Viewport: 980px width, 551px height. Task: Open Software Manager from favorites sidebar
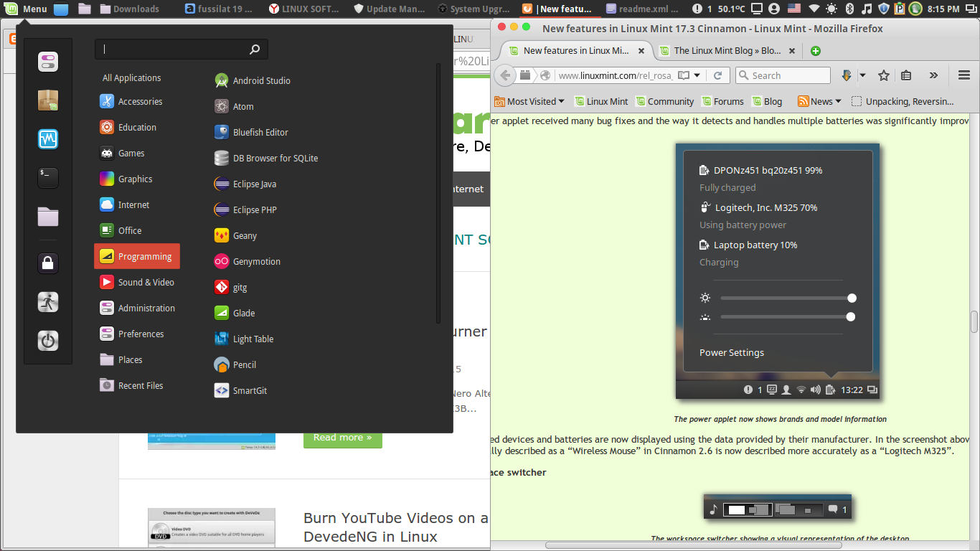click(x=48, y=100)
